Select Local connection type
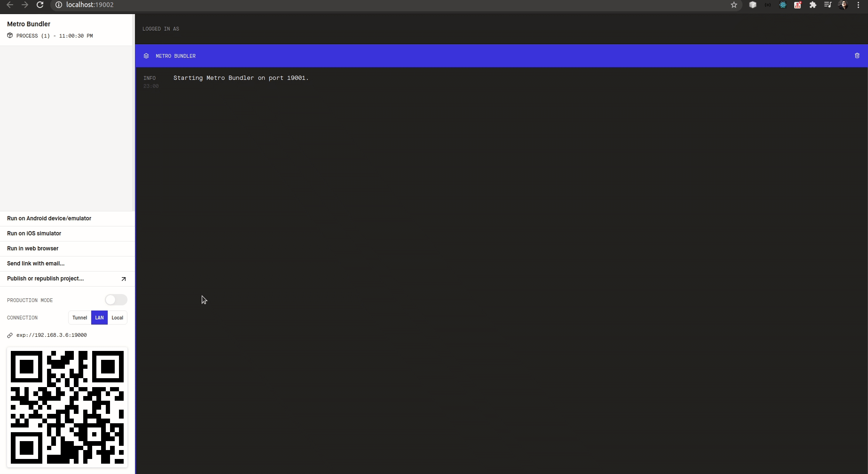Viewport: 868px width, 474px height. point(117,318)
